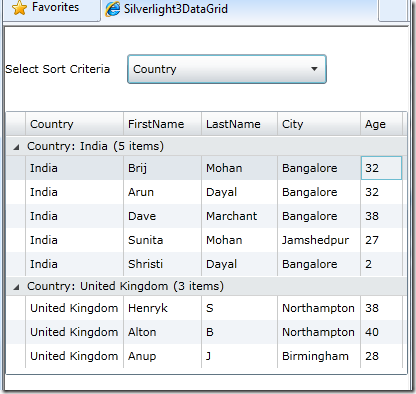
Task: Click the Age cell 40
Action: point(381,332)
